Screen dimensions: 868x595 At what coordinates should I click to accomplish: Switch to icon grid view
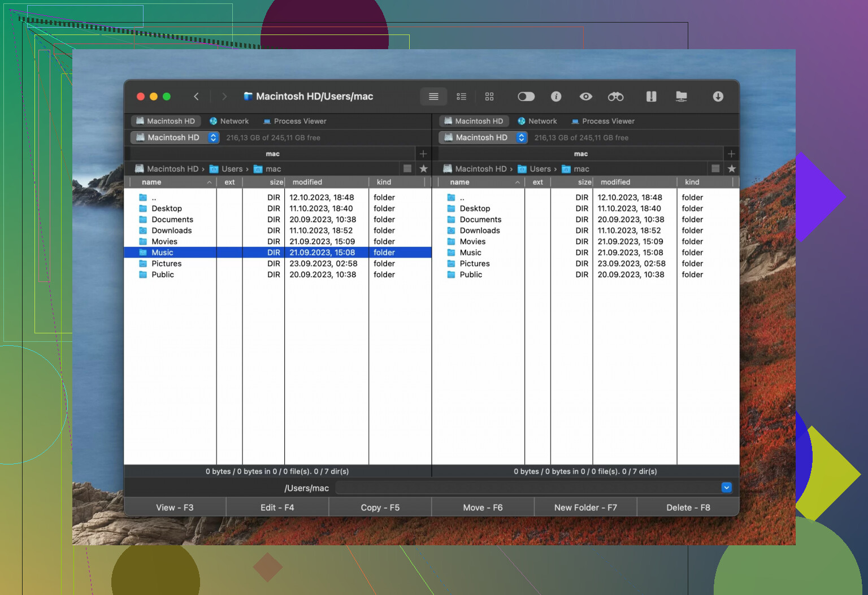[x=489, y=97]
